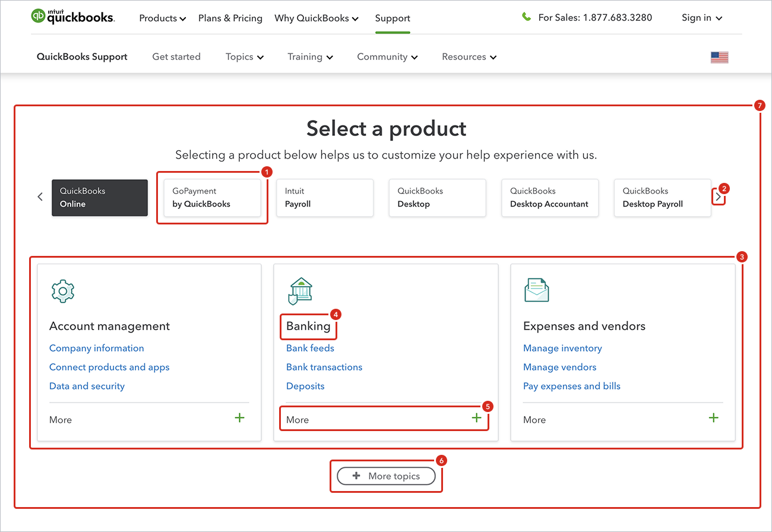
Task: Click the Intuit QuickBooks logo
Action: (x=73, y=17)
